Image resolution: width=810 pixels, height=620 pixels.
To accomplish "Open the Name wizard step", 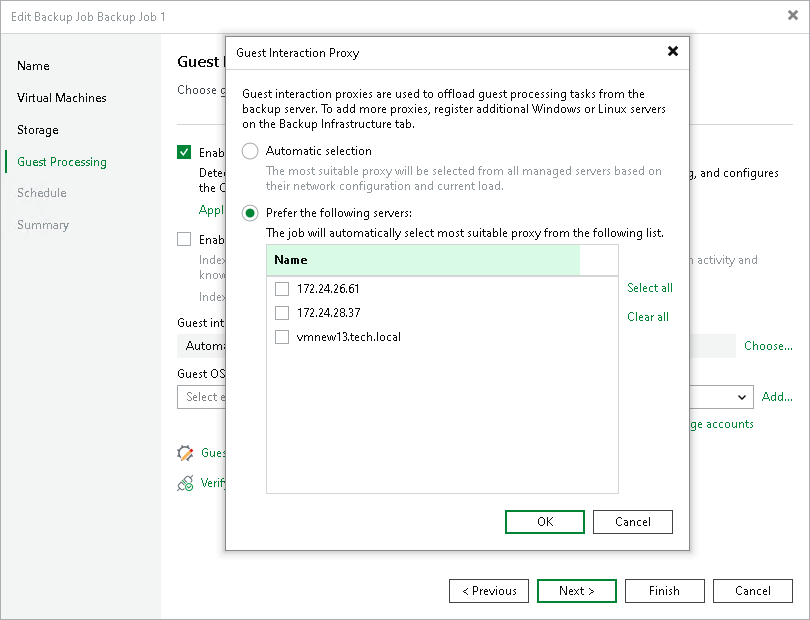I will (x=33, y=66).
